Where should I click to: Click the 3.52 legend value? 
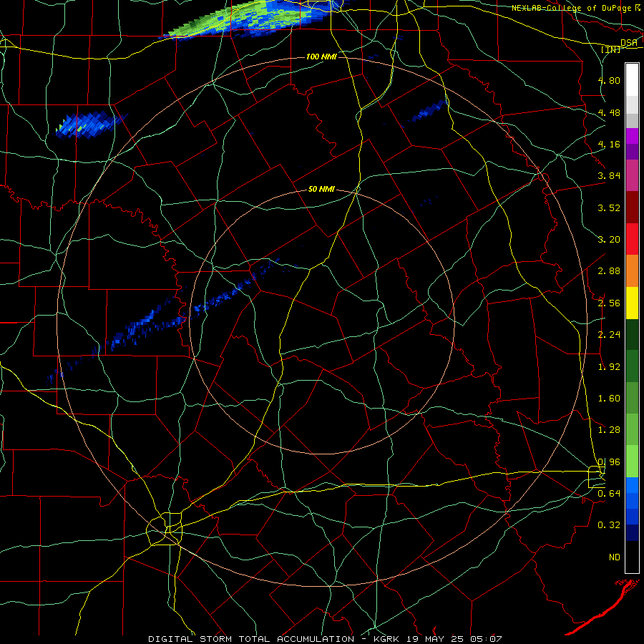(609, 208)
